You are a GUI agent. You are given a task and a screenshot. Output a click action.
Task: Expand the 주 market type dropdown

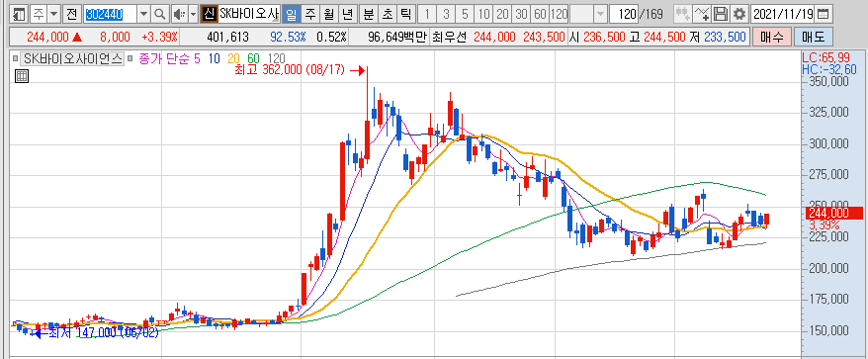coord(53,14)
